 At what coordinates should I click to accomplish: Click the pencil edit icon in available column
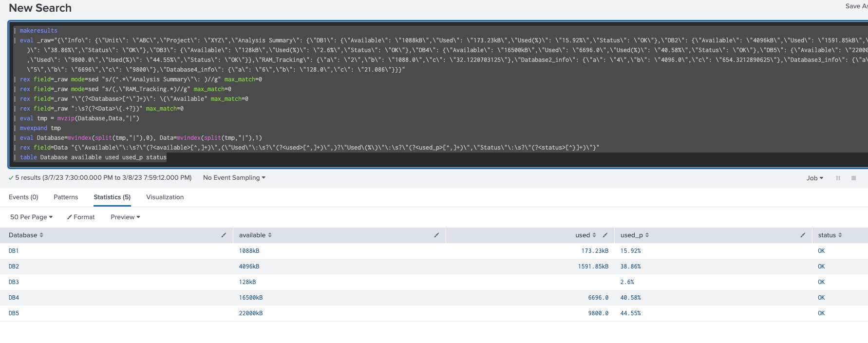coord(436,235)
